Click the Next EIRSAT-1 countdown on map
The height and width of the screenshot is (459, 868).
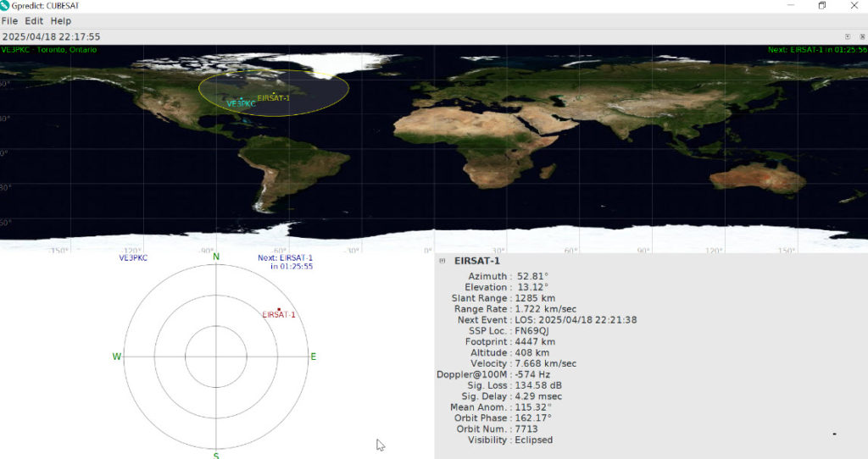817,50
